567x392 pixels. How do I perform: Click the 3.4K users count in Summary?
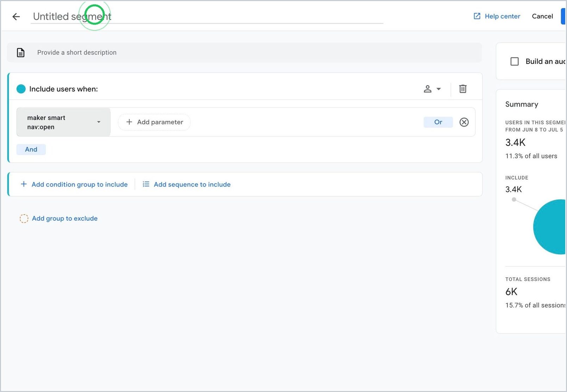point(515,143)
